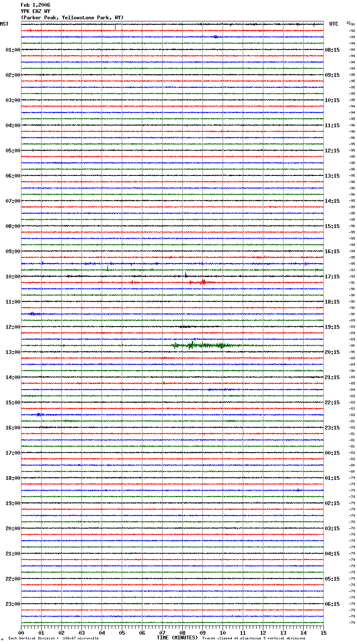Click the '09:00' MST time label
The width and height of the screenshot is (357, 644).
(x=13, y=251)
